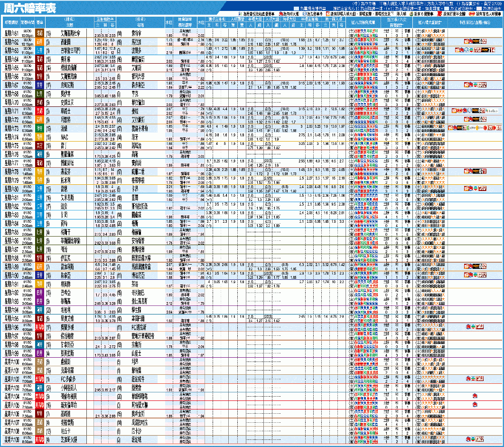Click away team 海牙
The height and width of the screenshot is (447, 504).
click(x=135, y=137)
